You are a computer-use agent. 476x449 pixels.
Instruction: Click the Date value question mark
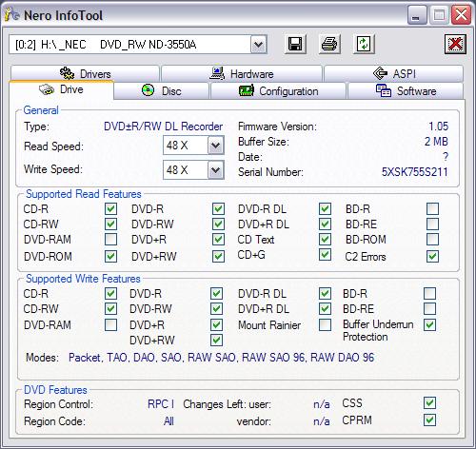pyautogui.click(x=446, y=157)
